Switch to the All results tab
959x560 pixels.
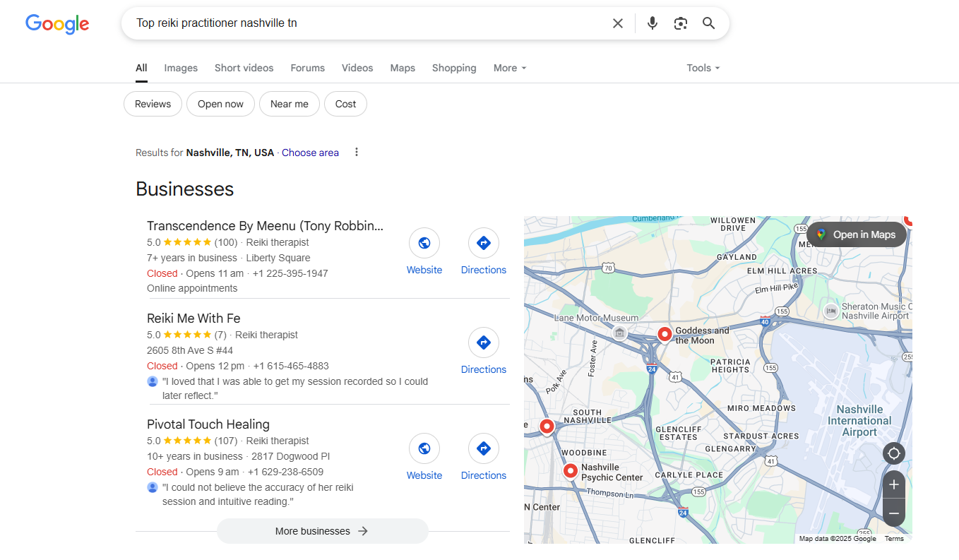141,68
